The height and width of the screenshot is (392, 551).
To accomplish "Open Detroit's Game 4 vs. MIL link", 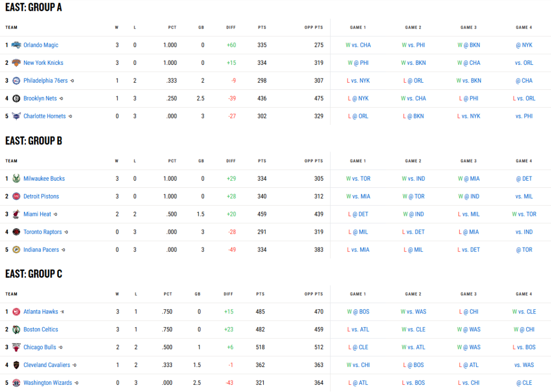I will click(x=524, y=197).
